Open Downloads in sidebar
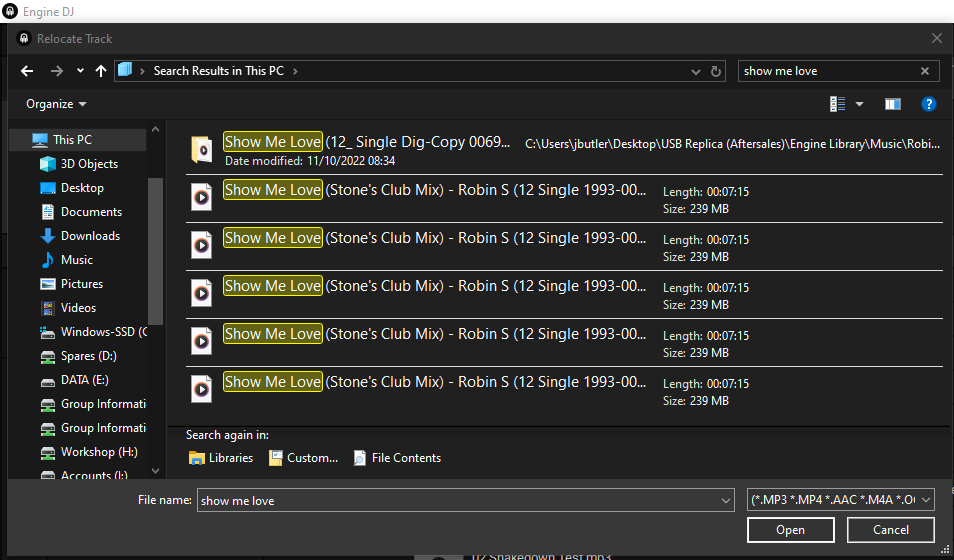 point(90,236)
